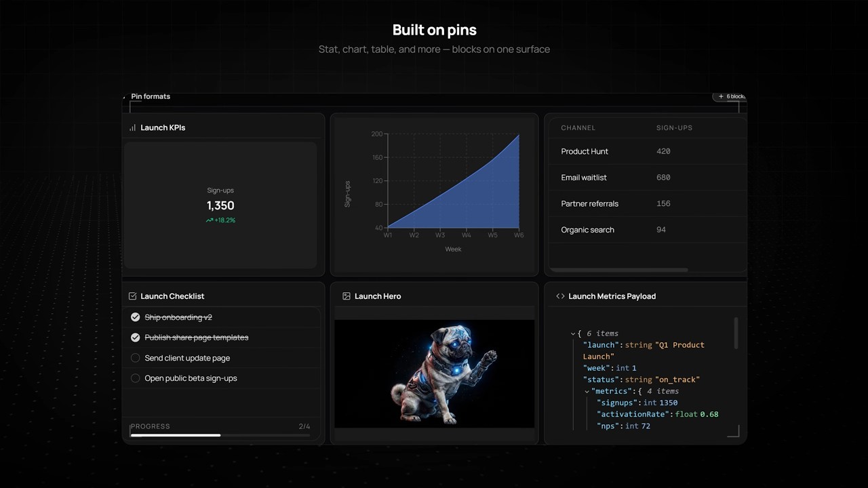Click the SIGN-UPS column header
Screen dimensions: 868x488
(674, 127)
